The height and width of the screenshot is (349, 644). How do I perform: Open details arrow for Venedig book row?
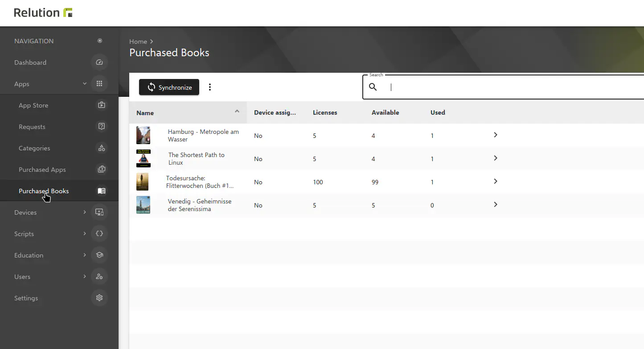[496, 205]
